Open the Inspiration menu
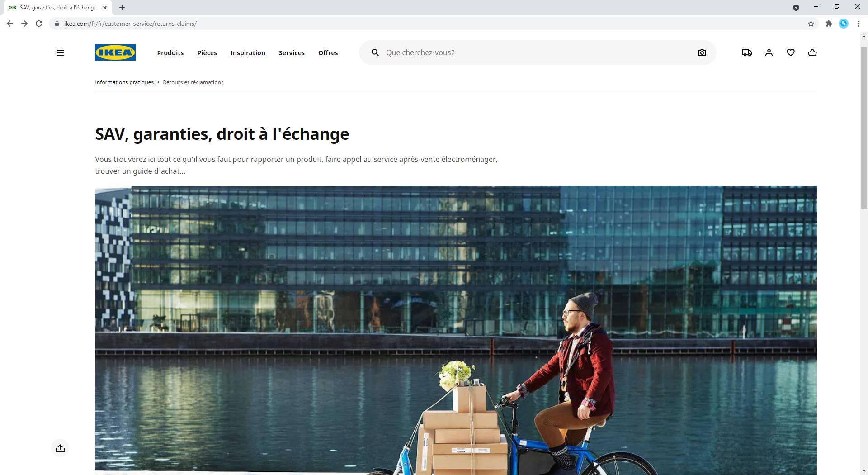868x475 pixels. click(x=248, y=53)
